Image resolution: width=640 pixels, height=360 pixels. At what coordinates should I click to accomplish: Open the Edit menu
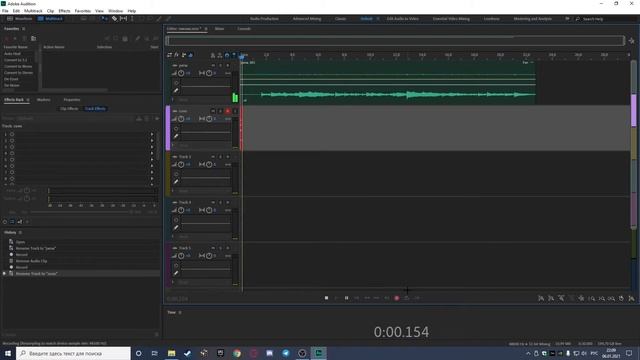tap(16, 11)
